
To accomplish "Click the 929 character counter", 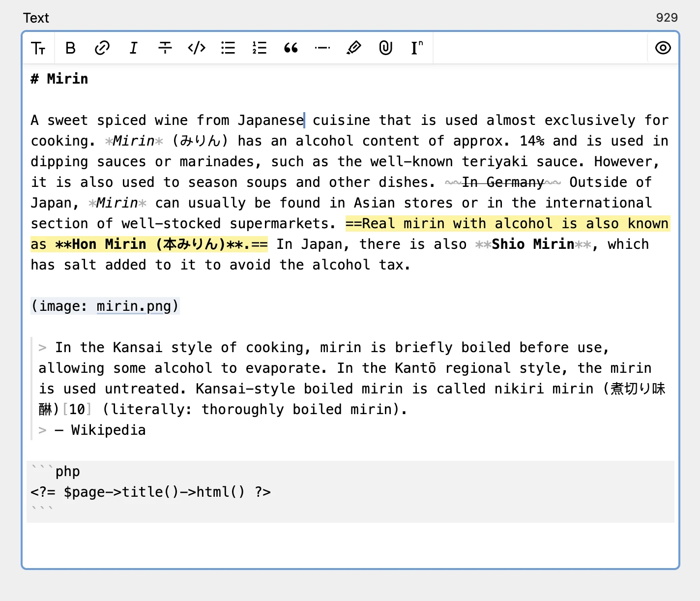I will coord(667,18).
